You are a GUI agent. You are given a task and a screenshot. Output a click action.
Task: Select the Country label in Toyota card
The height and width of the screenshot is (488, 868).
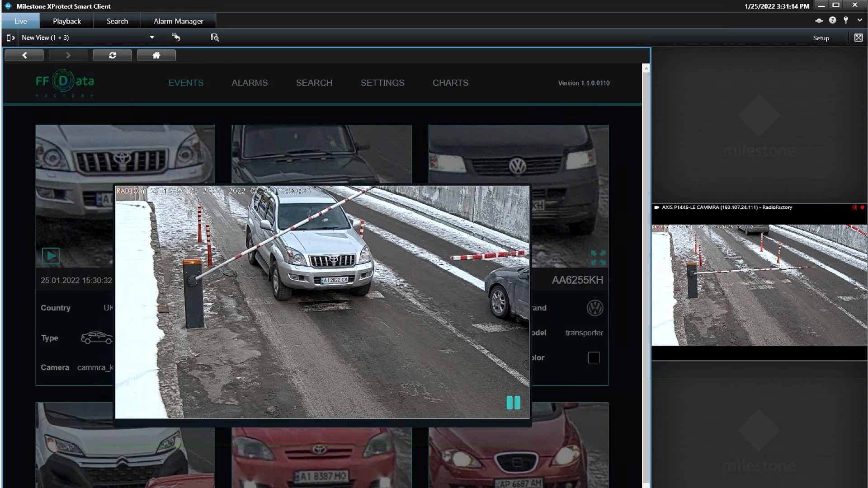(56, 308)
